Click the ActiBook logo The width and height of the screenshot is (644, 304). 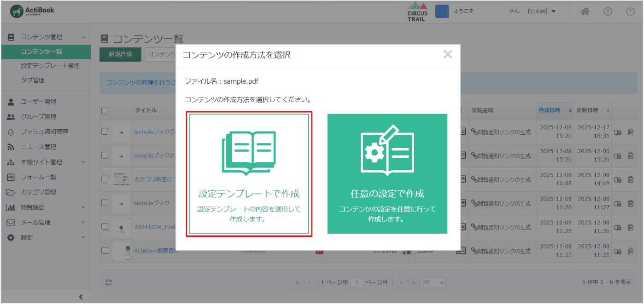[x=32, y=11]
